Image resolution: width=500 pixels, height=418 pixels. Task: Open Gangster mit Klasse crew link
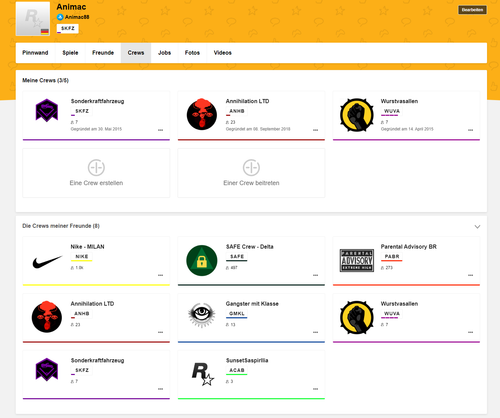tap(252, 304)
